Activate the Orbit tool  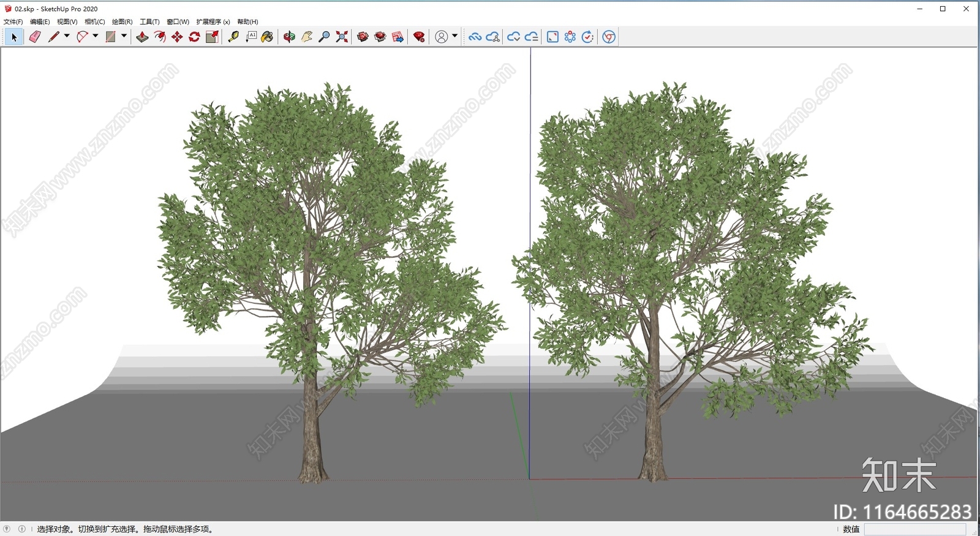pos(289,37)
